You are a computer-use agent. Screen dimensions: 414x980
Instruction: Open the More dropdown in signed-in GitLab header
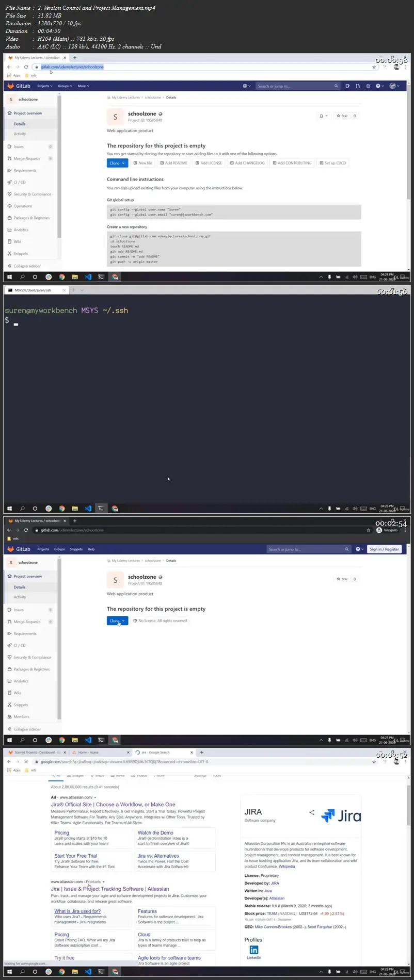[x=83, y=86]
